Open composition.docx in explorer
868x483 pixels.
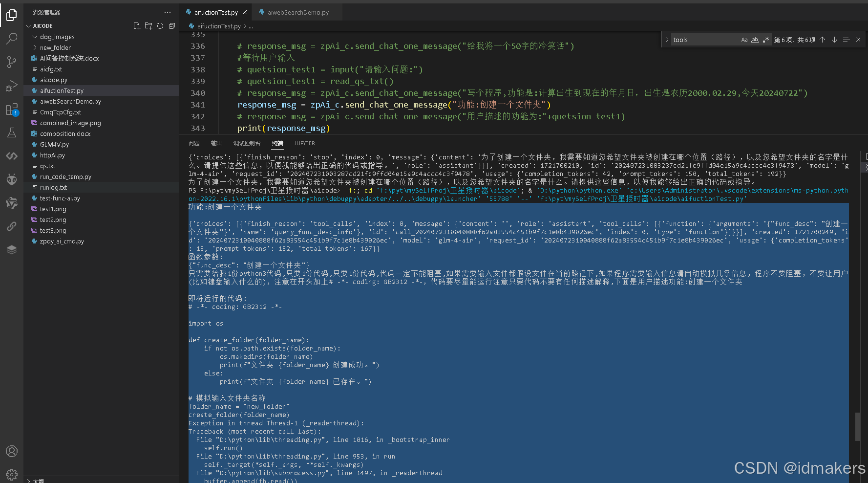[x=65, y=133]
